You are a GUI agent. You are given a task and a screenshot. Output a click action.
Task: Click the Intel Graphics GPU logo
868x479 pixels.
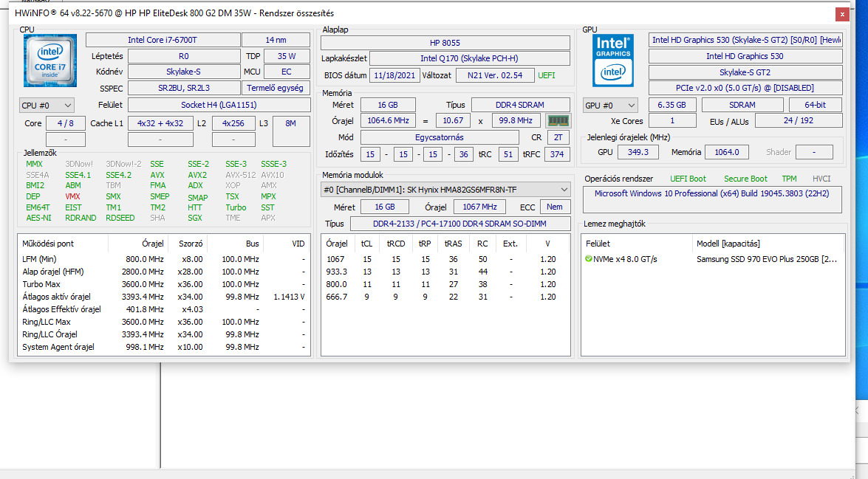[613, 61]
